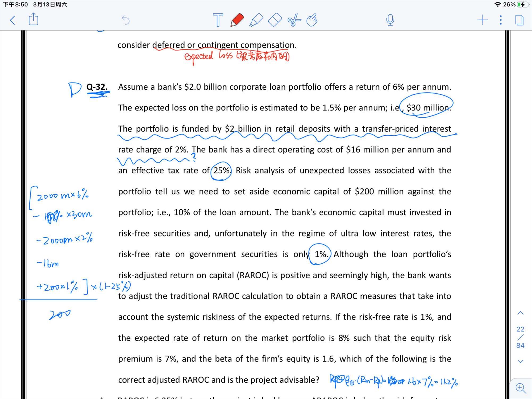532x399 pixels.
Task: Select the red Pen tool
Action: [237, 20]
